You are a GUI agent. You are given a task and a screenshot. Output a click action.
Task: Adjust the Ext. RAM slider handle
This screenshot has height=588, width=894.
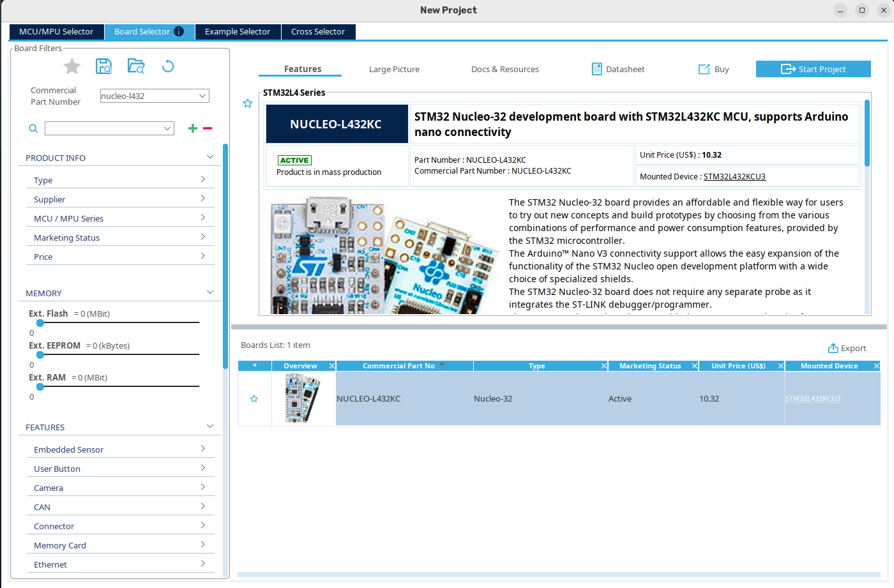click(40, 386)
